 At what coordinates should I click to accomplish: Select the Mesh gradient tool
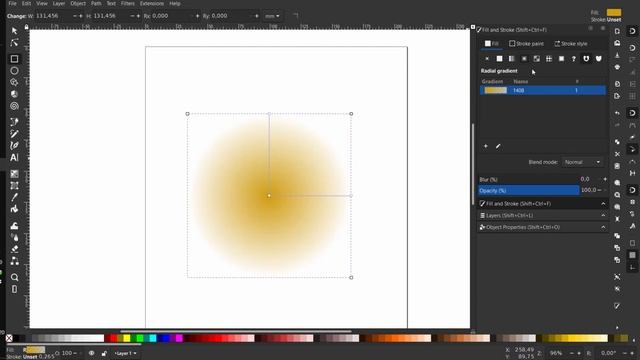click(14, 186)
